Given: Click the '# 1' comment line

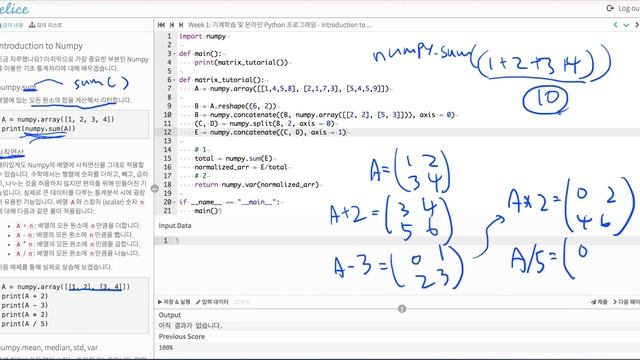Looking at the screenshot, I should pos(200,150).
